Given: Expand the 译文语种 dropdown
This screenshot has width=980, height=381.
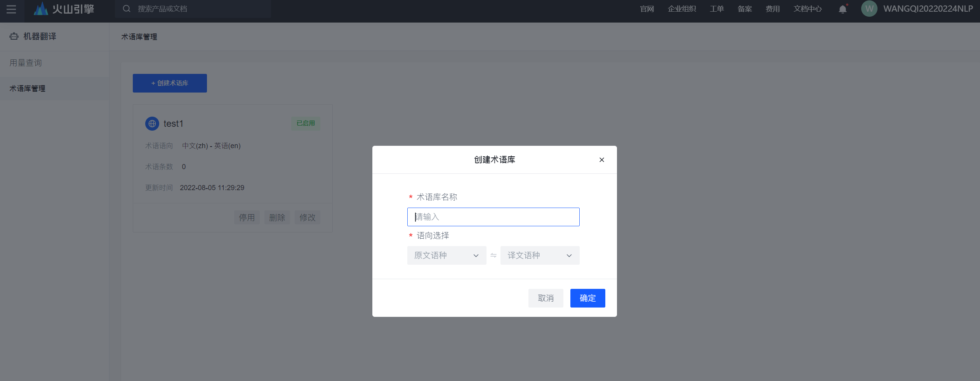Looking at the screenshot, I should click(540, 255).
